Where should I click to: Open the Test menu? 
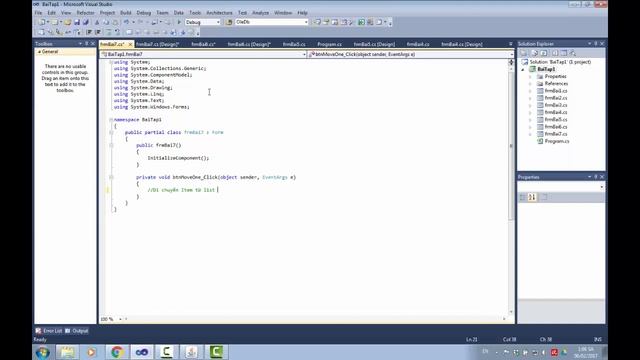click(242, 13)
